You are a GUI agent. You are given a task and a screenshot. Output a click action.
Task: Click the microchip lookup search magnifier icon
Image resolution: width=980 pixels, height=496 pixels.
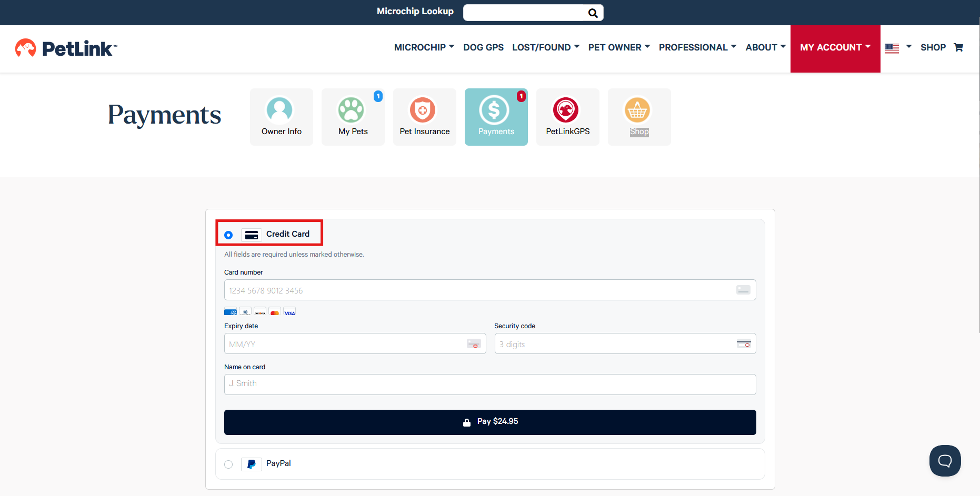(593, 13)
